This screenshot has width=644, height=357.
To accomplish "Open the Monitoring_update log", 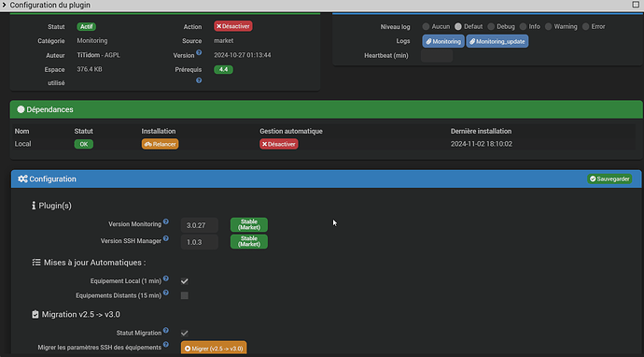I will click(497, 41).
